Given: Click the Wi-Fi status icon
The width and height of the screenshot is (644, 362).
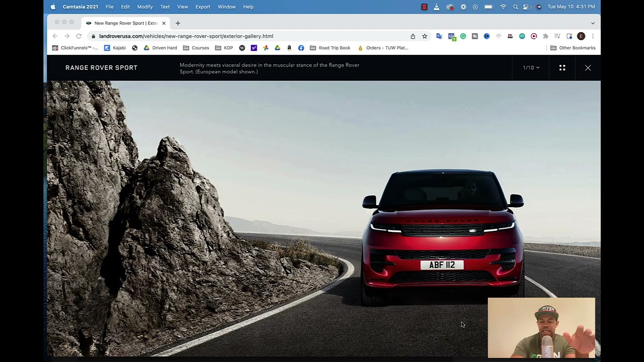Looking at the screenshot, I should coord(503,7).
